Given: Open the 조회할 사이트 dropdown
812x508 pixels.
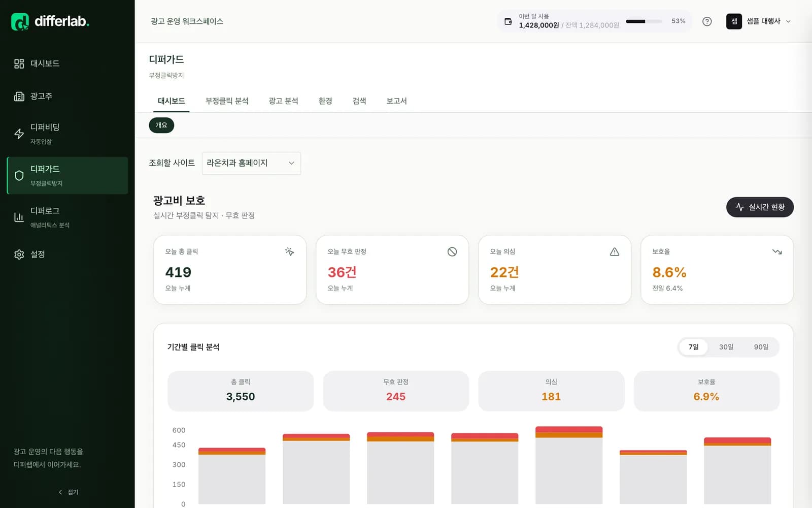Looking at the screenshot, I should [x=251, y=163].
